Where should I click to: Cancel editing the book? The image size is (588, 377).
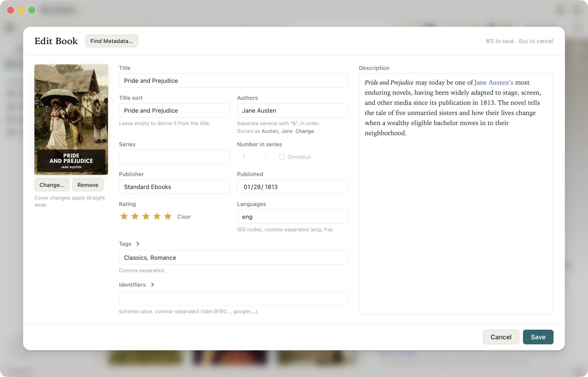pos(501,337)
